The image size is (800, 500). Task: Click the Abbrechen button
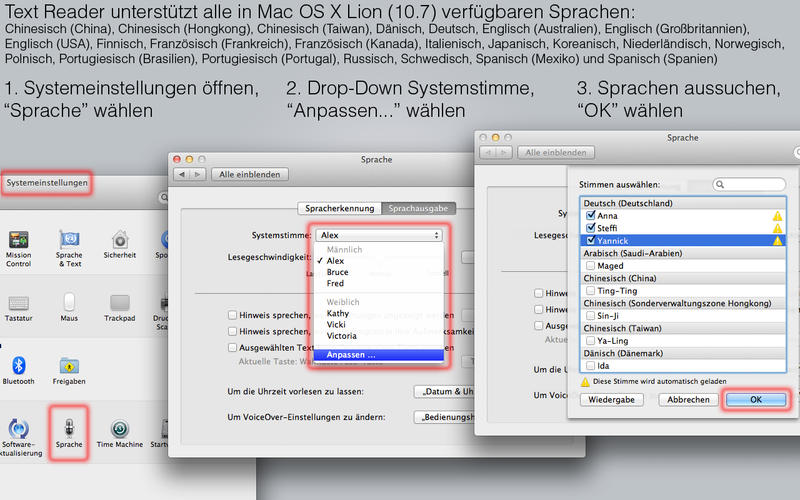pos(688,399)
